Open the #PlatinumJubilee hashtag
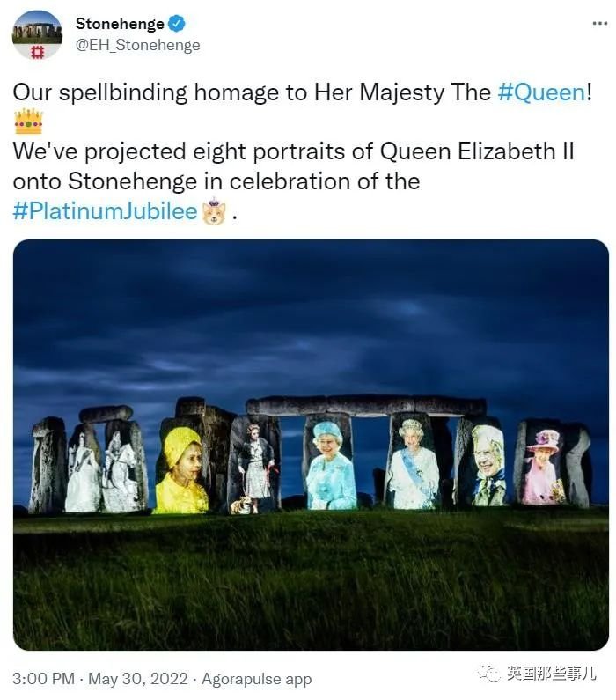 pos(105,210)
